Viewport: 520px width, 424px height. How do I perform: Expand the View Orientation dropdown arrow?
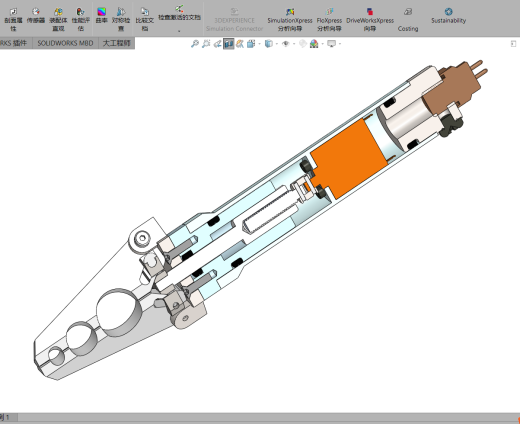(x=260, y=44)
